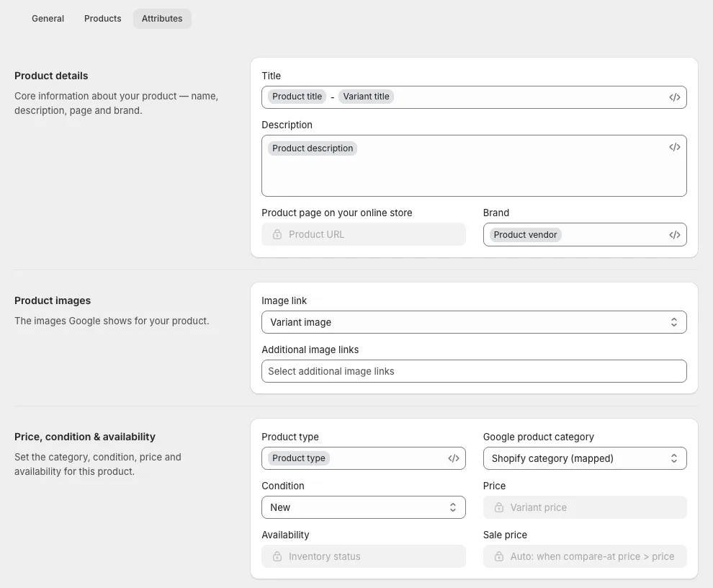Click the Product description token
713x588 pixels.
313,148
